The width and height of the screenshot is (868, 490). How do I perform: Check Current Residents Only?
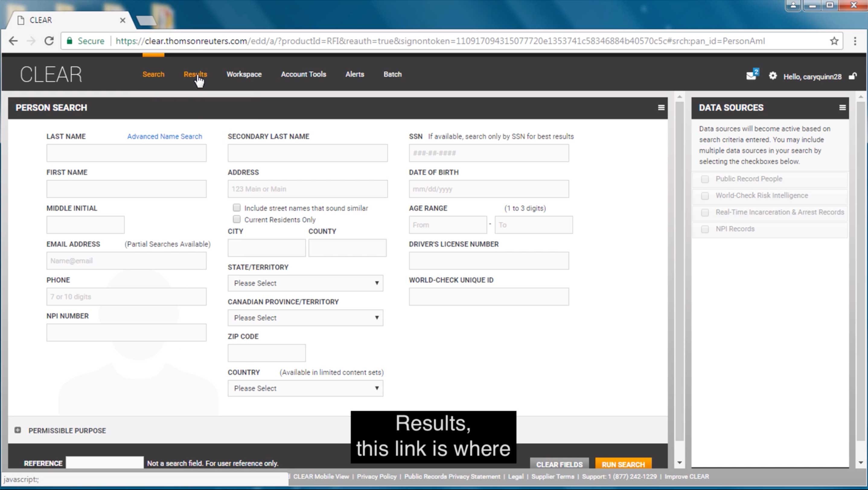click(237, 220)
